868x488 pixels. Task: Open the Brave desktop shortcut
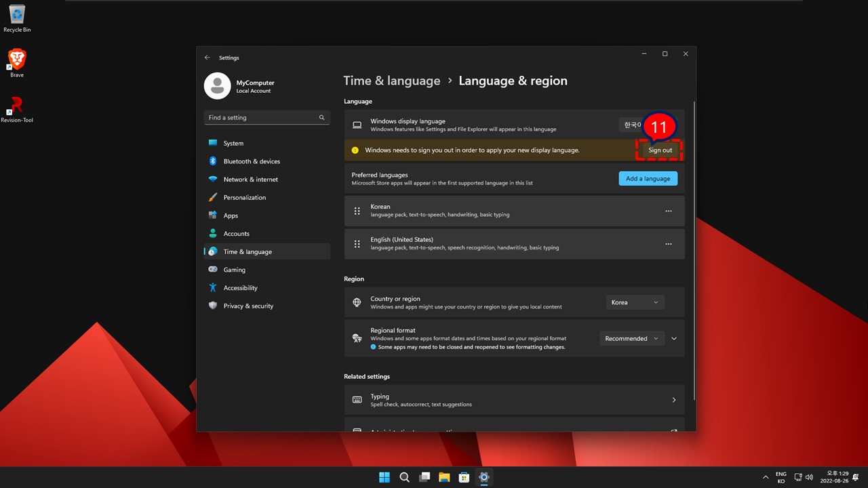[17, 63]
